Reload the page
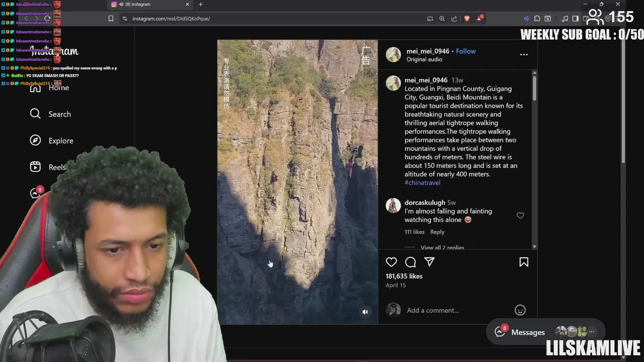Viewport: 644px width, 362px height. point(47,19)
